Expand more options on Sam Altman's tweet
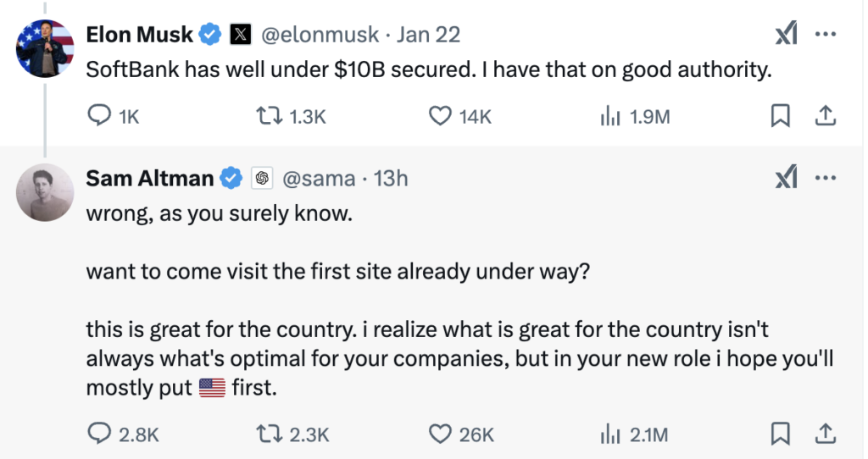Screen dimensions: 868x459 click(826, 178)
